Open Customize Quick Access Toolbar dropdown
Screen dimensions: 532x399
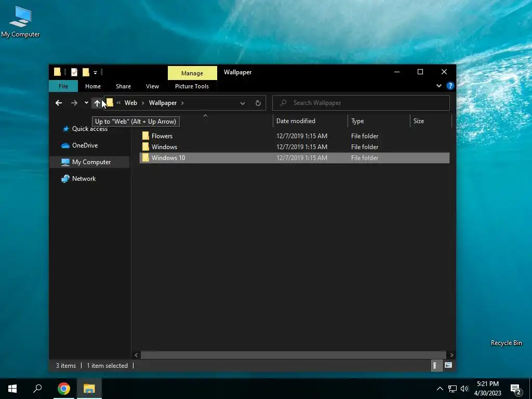coord(96,72)
